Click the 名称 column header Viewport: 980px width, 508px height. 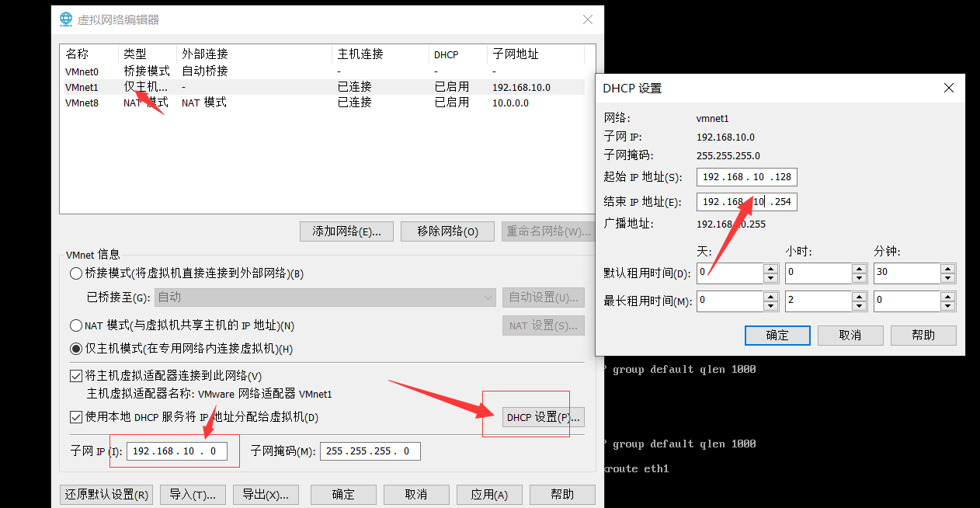tap(90, 54)
